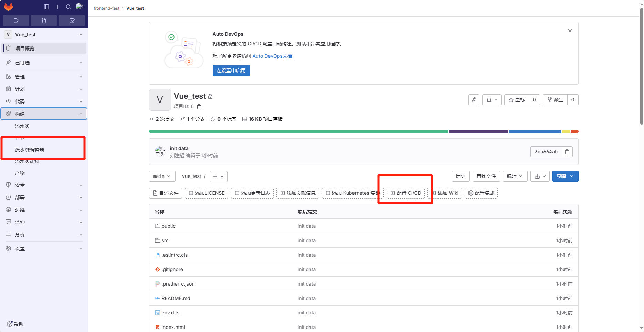Click the green segment of language bar
The height and width of the screenshot is (332, 644).
point(298,131)
